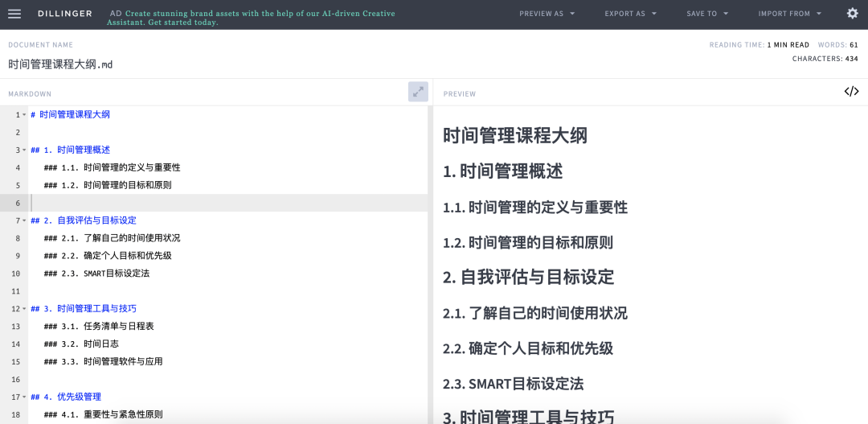This screenshot has width=868, height=424.
Task: Open the hamburger sidebar menu
Action: [x=14, y=14]
